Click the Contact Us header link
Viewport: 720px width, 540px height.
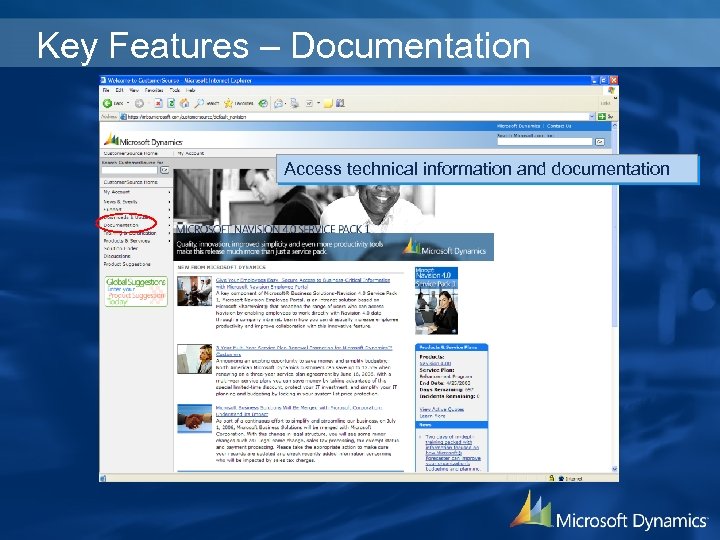(559, 126)
